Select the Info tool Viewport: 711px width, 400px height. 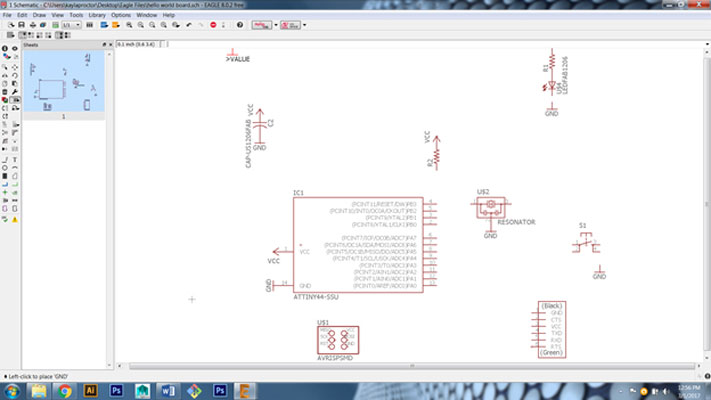coord(5,49)
